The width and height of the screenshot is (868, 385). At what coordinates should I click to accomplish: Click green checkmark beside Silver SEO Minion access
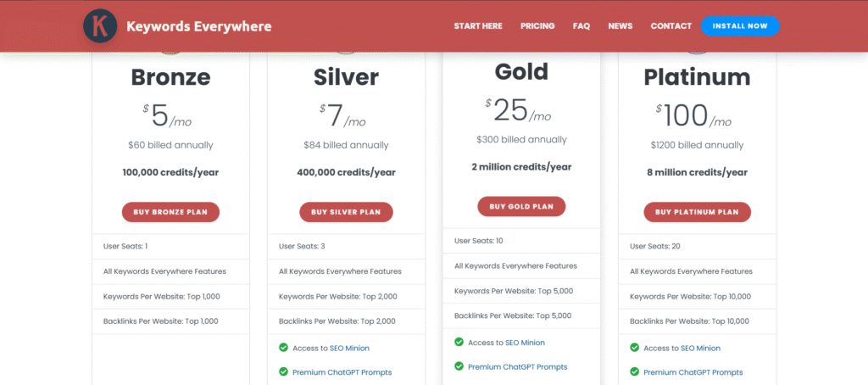283,348
